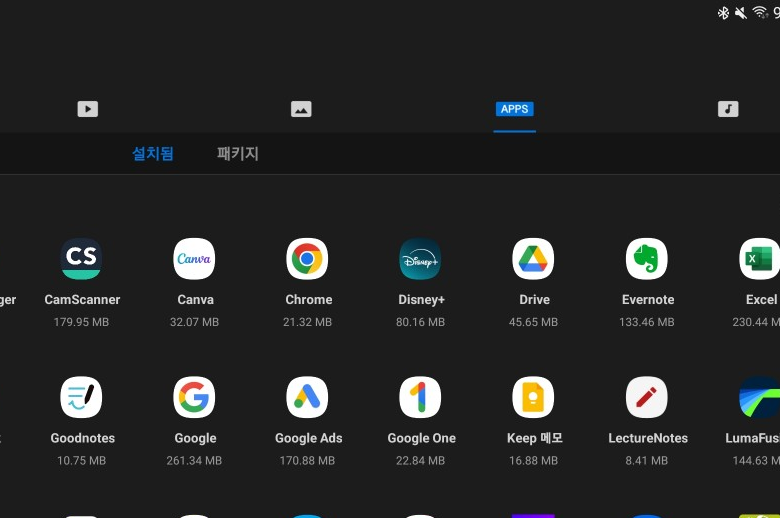
Task: Click the 45.65 MB size text
Action: (x=533, y=322)
